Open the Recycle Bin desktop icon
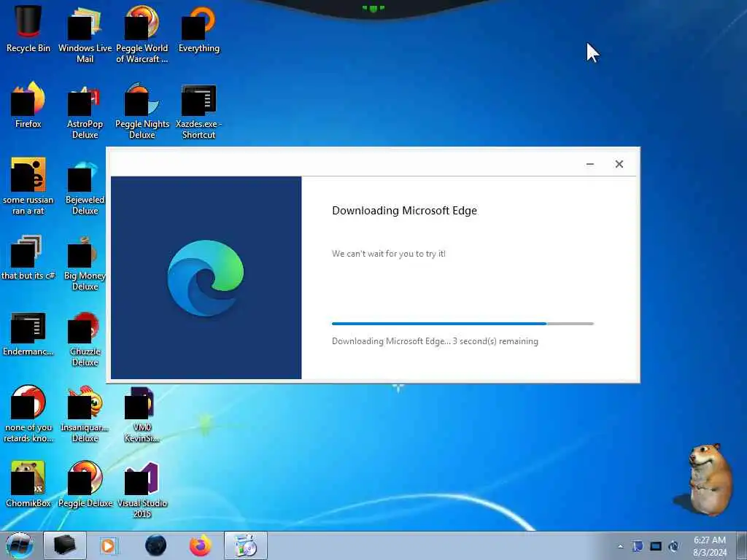This screenshot has height=560, width=747. coord(28,28)
